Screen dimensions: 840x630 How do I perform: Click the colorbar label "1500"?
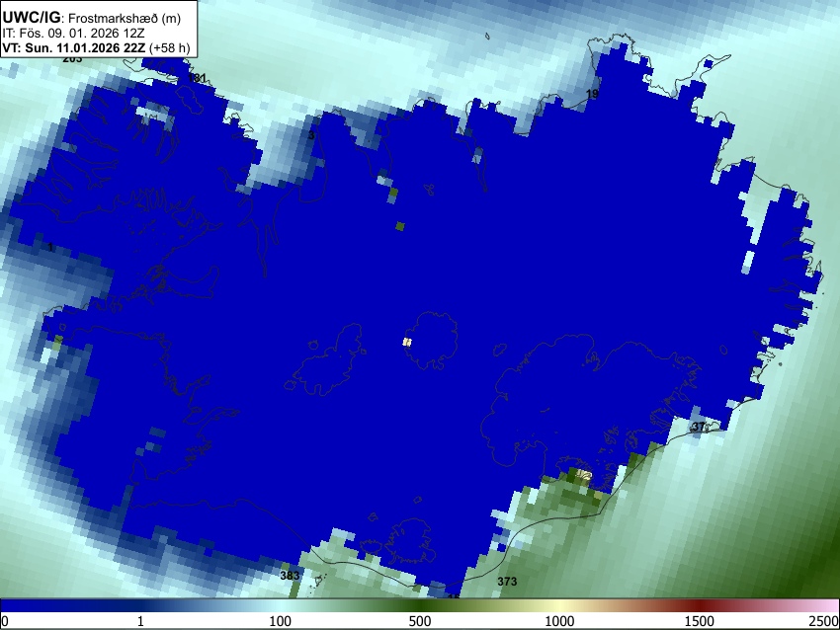point(699,621)
